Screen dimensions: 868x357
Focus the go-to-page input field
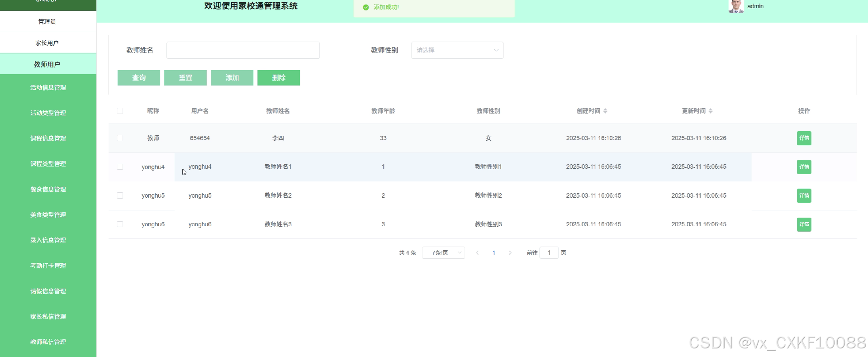(x=549, y=252)
